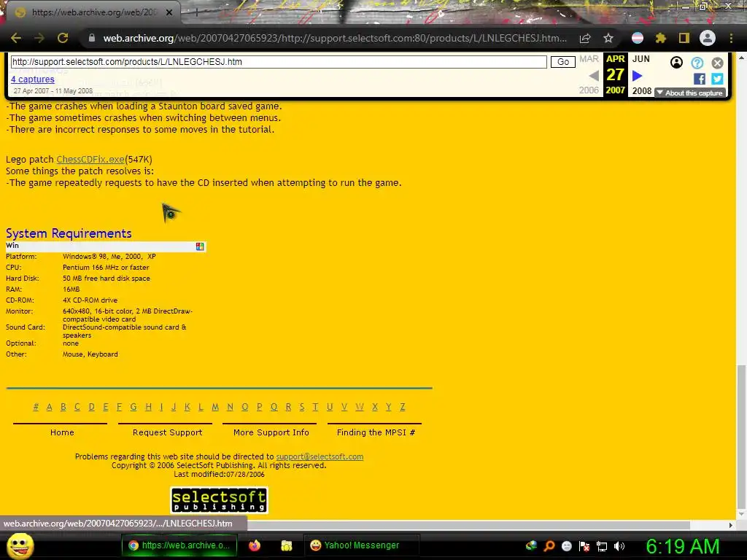Share this page via the share icon
747x560 pixels.
(x=585, y=38)
